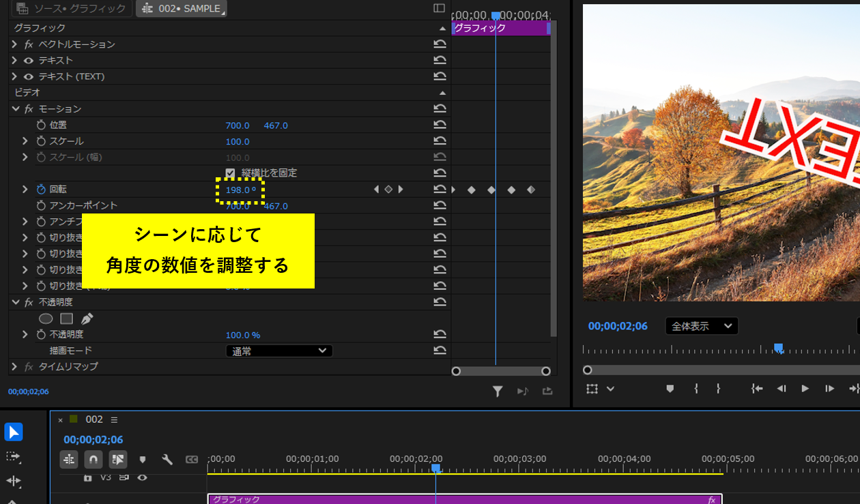Open the 通常 blend mode dropdown
The height and width of the screenshot is (504, 860).
tap(278, 350)
